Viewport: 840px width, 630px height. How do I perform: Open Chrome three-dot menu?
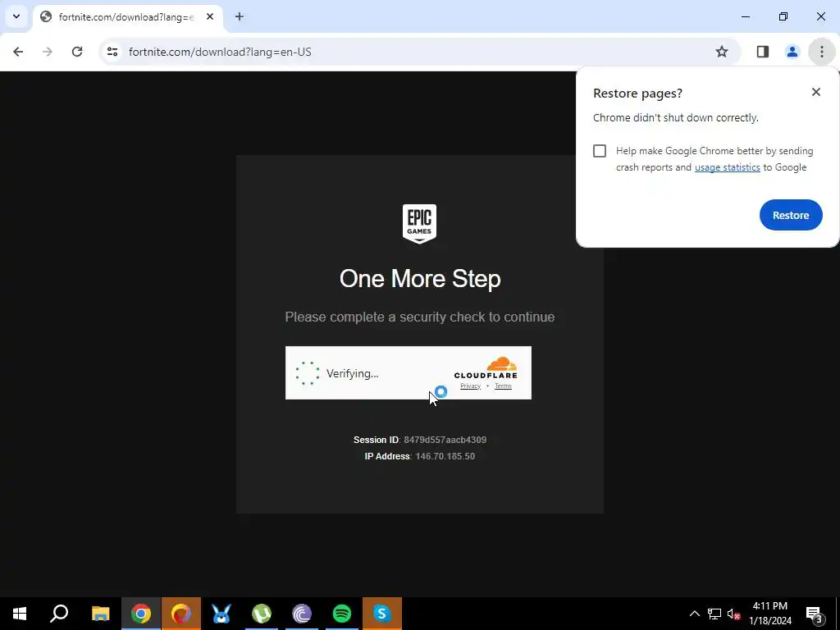(x=821, y=52)
